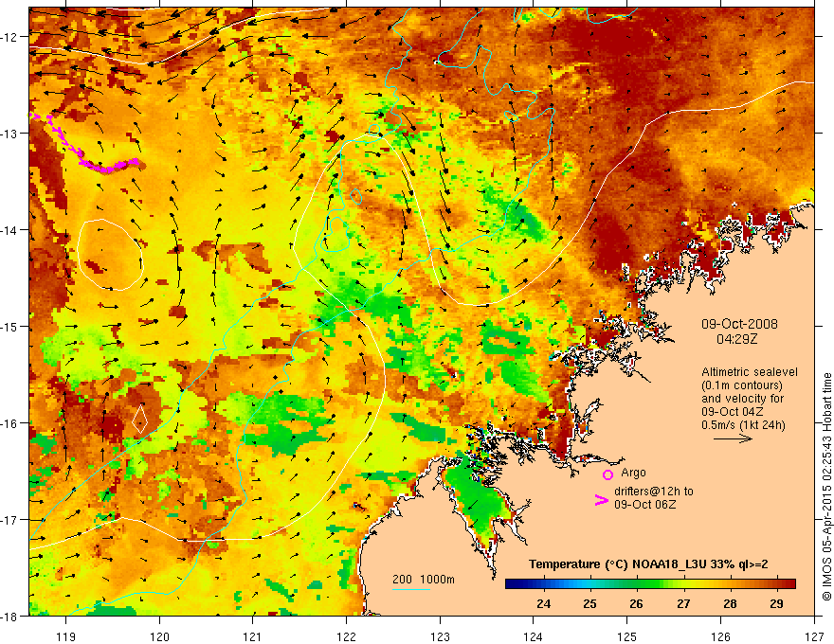Click the '28' color bar tick label
The height and width of the screenshot is (644, 834).
click(x=731, y=603)
